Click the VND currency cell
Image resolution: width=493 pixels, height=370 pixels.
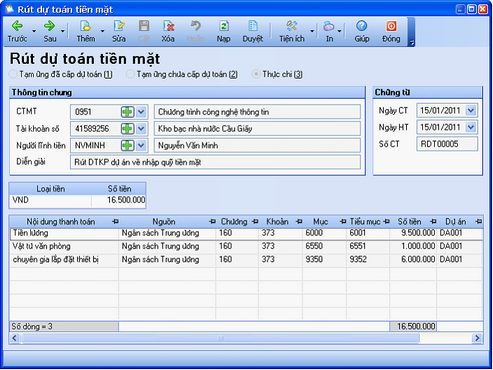tap(50, 200)
